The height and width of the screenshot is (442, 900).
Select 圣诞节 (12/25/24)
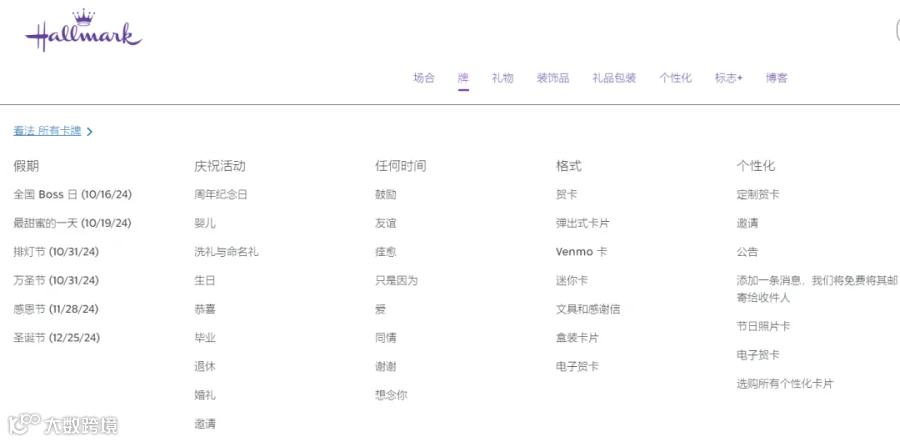pos(56,338)
